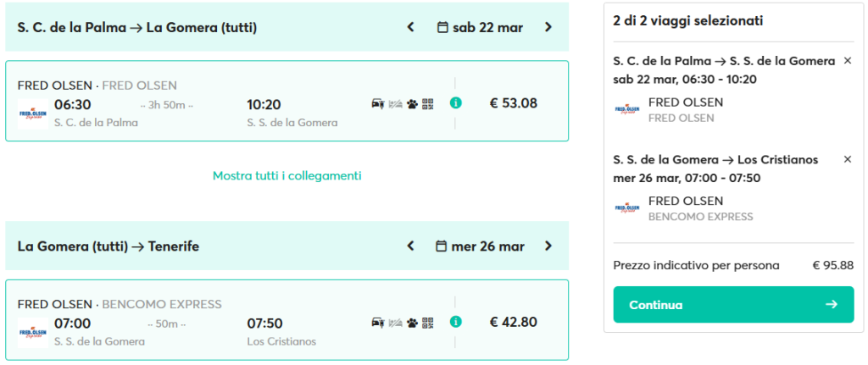Open date picker for mer 26 mar
Image resolution: width=868 pixels, height=365 pixels.
[480, 246]
